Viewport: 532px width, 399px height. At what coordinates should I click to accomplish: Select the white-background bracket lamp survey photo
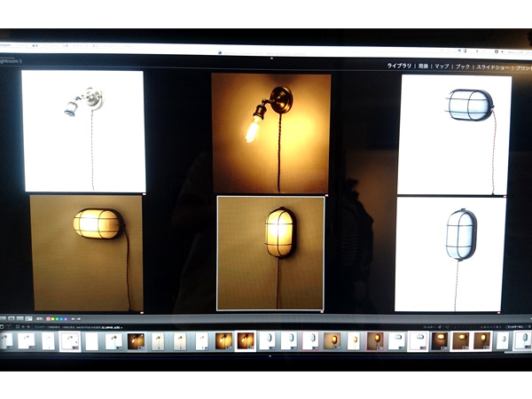[x=83, y=131]
